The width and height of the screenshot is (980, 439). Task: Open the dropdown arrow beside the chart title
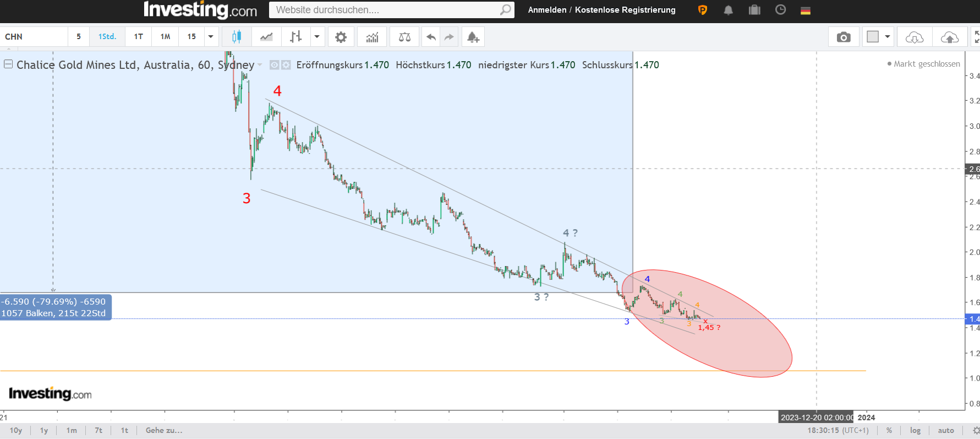[260, 65]
